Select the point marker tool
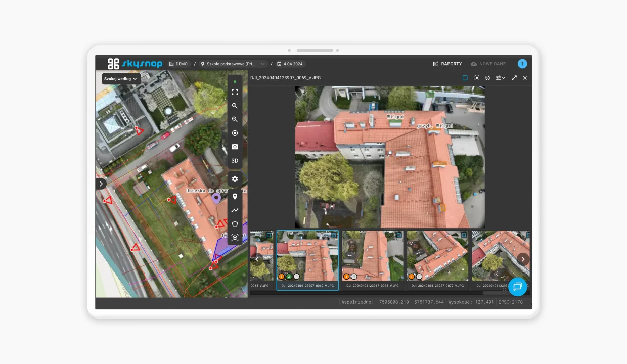The image size is (627, 364). click(235, 197)
